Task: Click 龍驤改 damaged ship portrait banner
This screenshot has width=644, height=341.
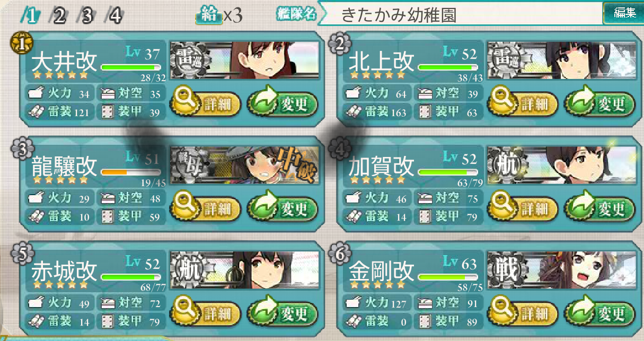Action: tap(245, 165)
